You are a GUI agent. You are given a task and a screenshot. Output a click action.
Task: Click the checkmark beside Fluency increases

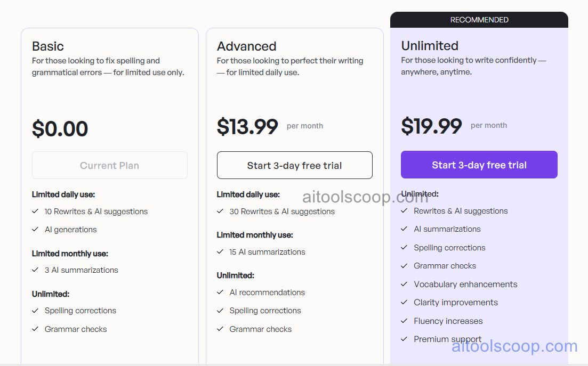404,321
